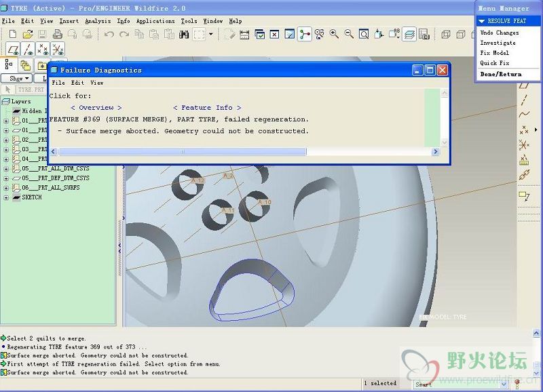Click Done/Return in Menu Manager

(500, 74)
